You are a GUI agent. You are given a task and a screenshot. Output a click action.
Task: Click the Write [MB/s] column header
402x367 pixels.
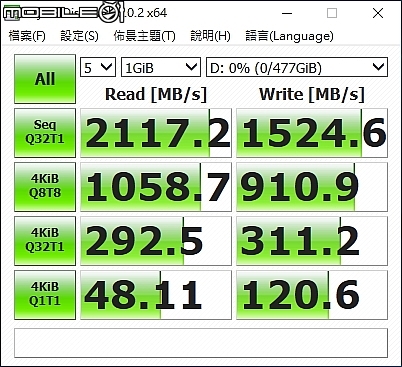312,94
